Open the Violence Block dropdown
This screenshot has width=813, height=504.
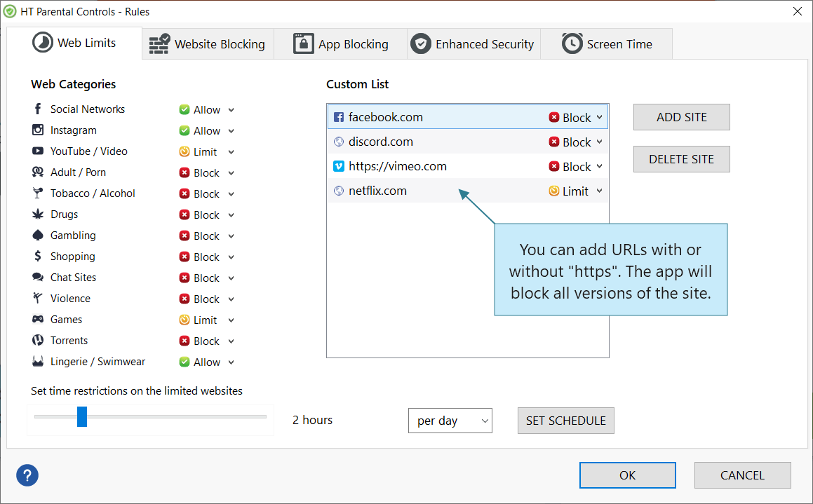[x=231, y=299]
